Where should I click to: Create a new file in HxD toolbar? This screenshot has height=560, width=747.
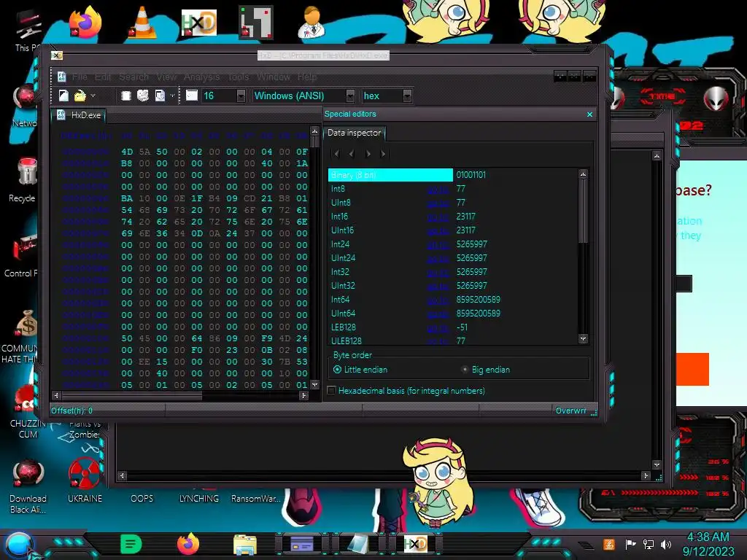(x=63, y=96)
